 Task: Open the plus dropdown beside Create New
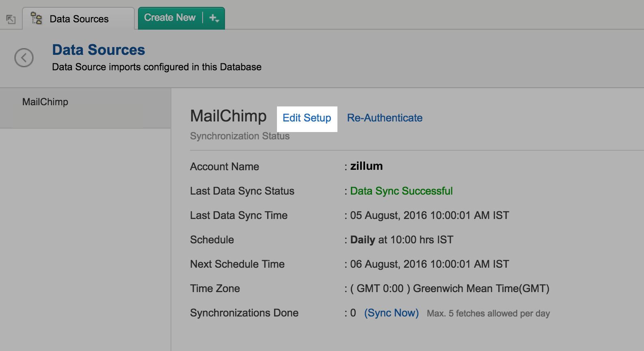tap(214, 18)
